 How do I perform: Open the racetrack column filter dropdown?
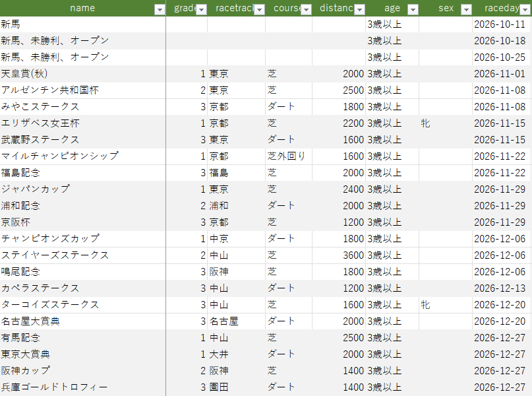(x=259, y=9)
